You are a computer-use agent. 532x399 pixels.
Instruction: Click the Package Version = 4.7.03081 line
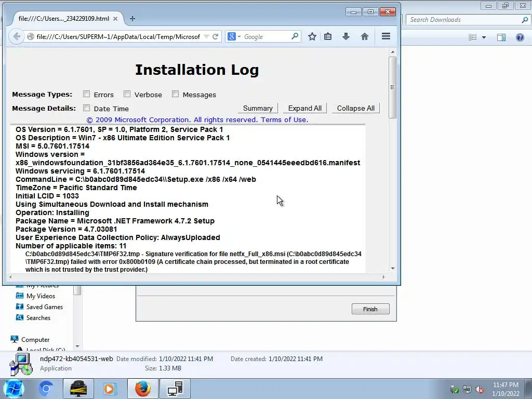point(66,229)
